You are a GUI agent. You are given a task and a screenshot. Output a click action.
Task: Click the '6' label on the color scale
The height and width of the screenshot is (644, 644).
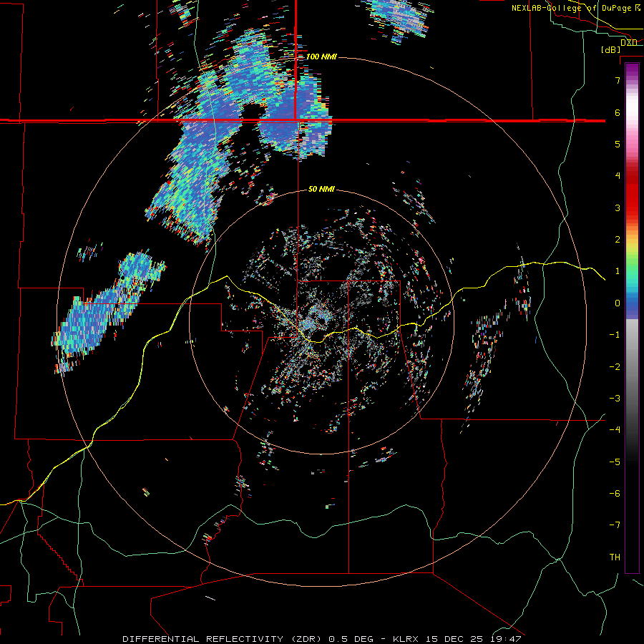click(x=618, y=112)
